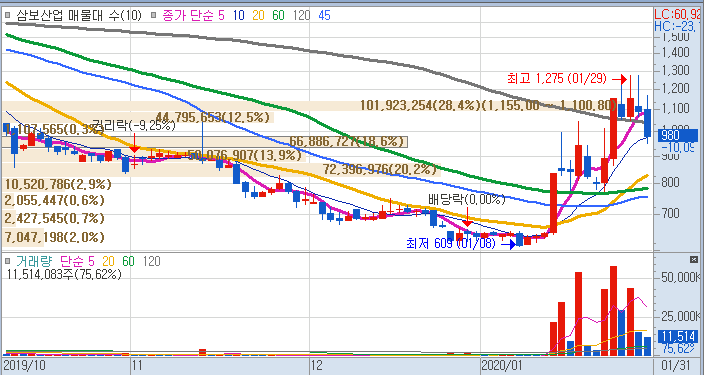The image size is (704, 375).
Task: Click the 2019/10 date on the time axis
Action: 24,366
